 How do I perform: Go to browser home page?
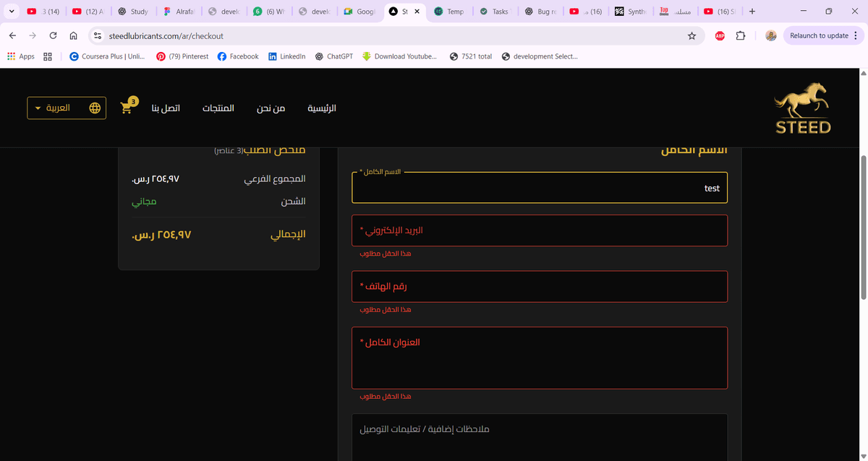click(x=73, y=35)
